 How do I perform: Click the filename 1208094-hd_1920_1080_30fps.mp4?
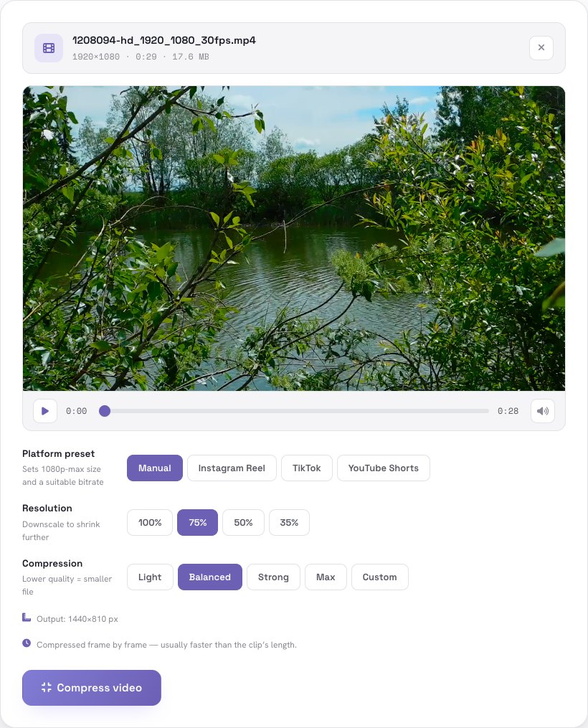click(x=163, y=40)
